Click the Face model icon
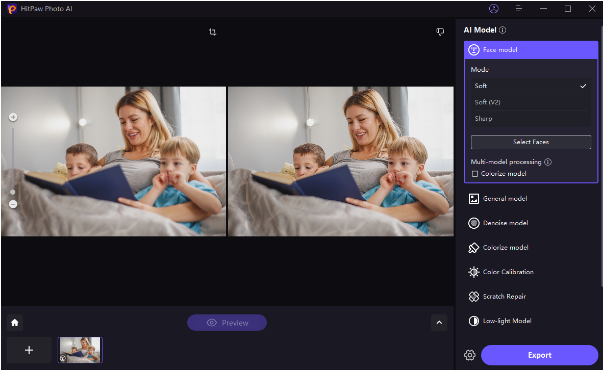This screenshot has height=371, width=603. tap(474, 50)
